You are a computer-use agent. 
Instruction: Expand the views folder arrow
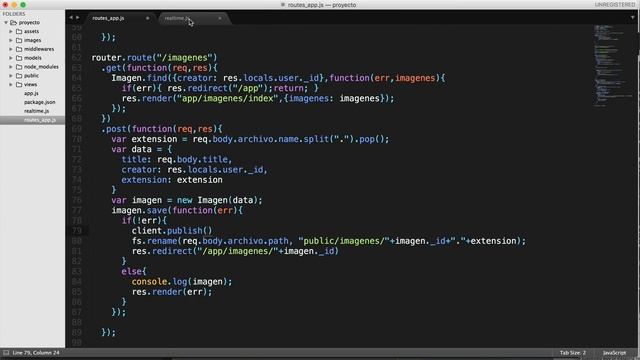[x=11, y=84]
